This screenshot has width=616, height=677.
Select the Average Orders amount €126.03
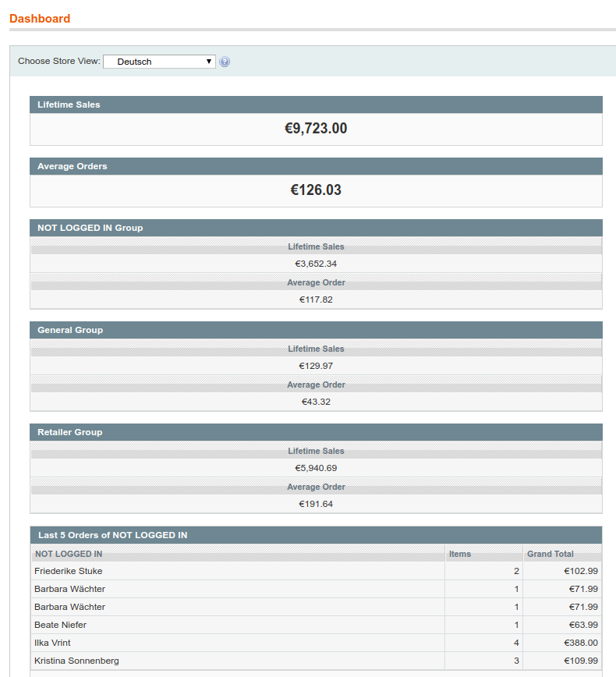pos(316,190)
